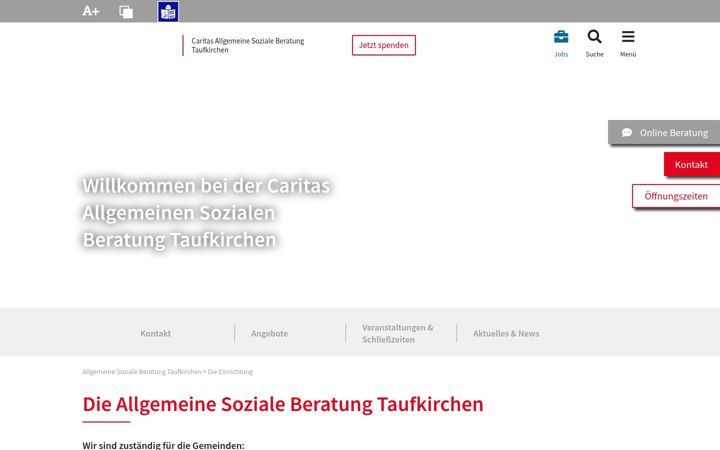Open the easy-language reading icon
The image size is (720, 450).
click(x=168, y=11)
